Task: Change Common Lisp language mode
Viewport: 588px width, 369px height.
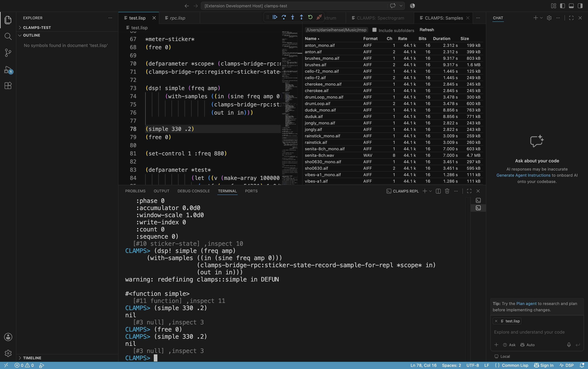Action: click(x=515, y=365)
